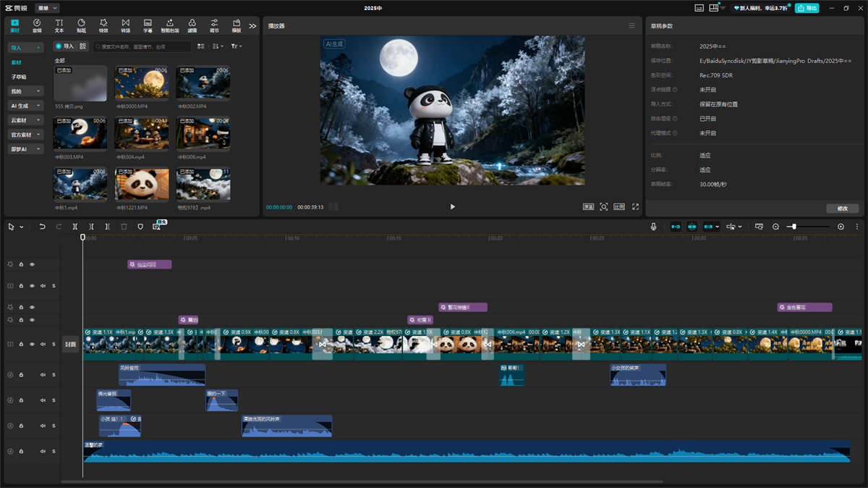868x488 pixels.
Task: Hide the main video track via eye icon
Action: pyautogui.click(x=32, y=345)
